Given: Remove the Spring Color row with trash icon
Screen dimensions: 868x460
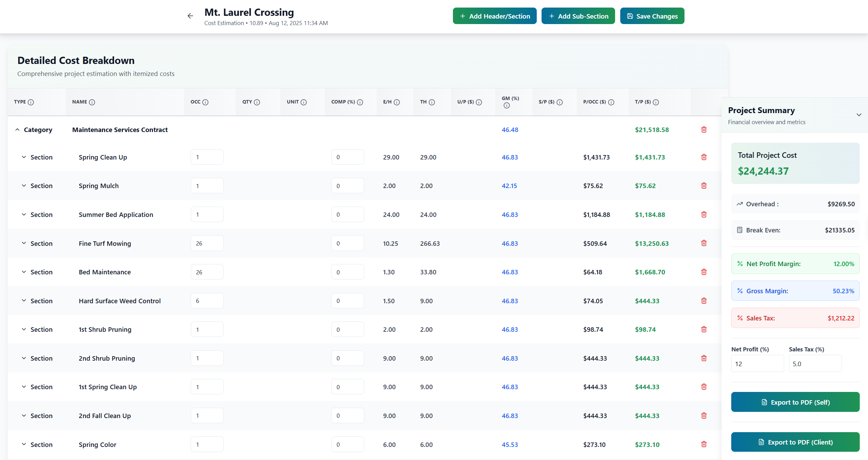Looking at the screenshot, I should tap(704, 444).
